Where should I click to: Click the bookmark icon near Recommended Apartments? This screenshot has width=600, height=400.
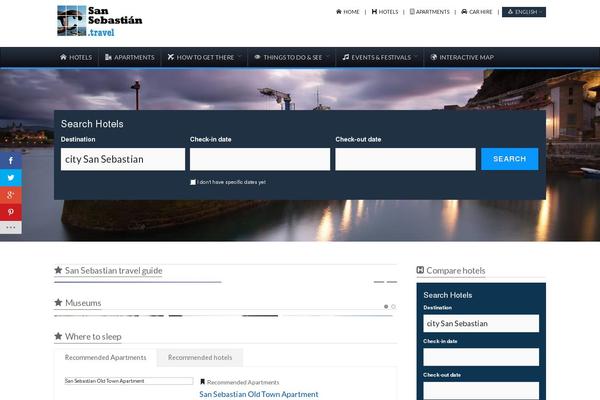(202, 382)
